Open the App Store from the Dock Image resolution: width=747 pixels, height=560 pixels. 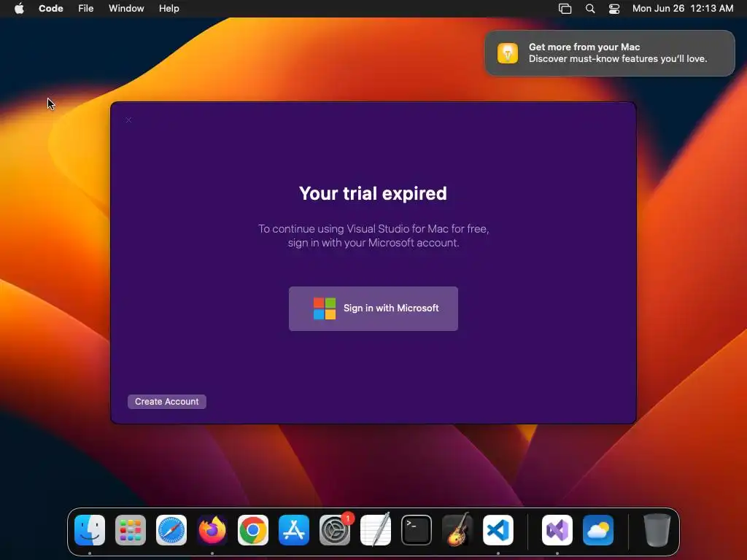coord(294,530)
